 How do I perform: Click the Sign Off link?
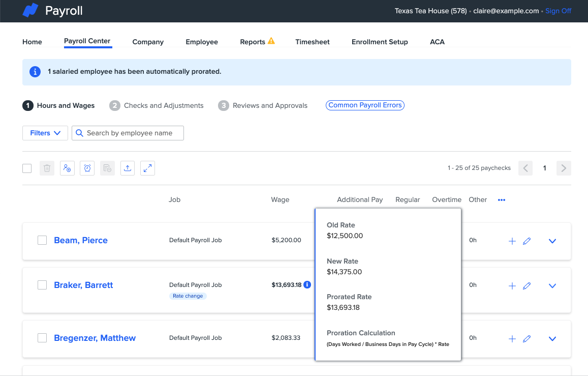(558, 11)
